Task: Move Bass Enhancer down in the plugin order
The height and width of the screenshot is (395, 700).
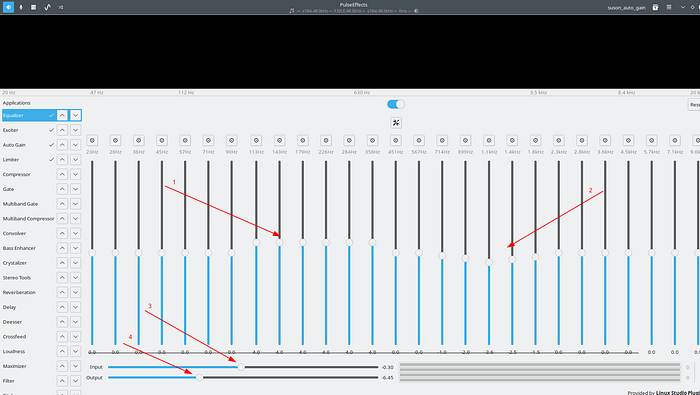Action: (x=75, y=248)
